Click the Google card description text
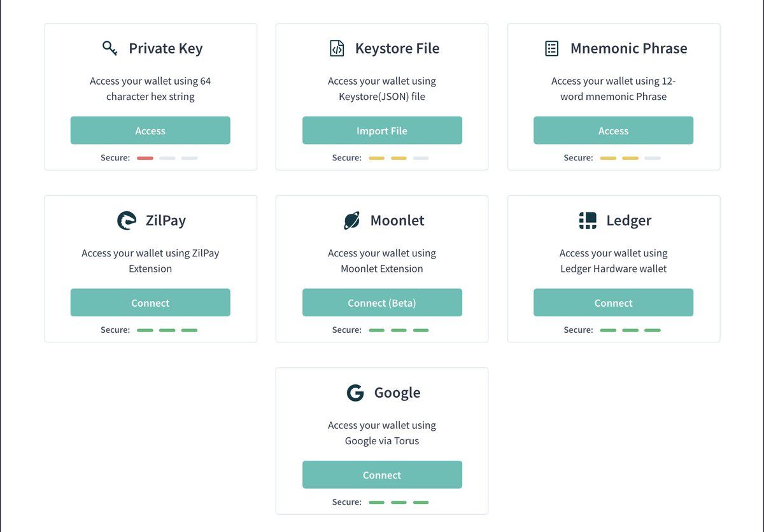The image size is (764, 532). pyautogui.click(x=382, y=433)
